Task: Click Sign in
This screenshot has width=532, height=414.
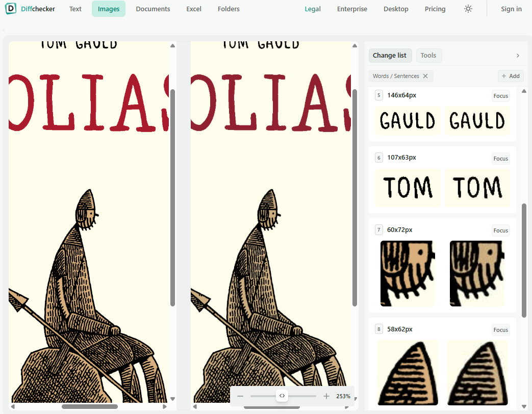Action: coord(511,9)
